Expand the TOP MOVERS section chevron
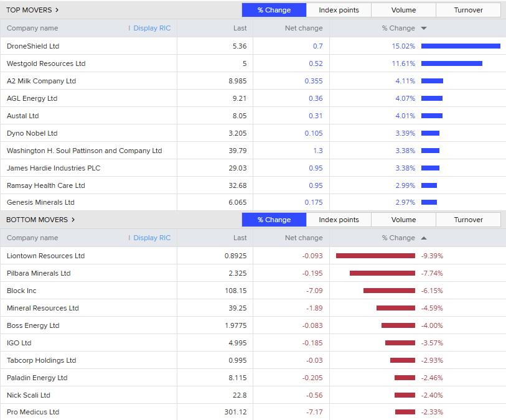This screenshot has width=506, height=420. coord(57,10)
